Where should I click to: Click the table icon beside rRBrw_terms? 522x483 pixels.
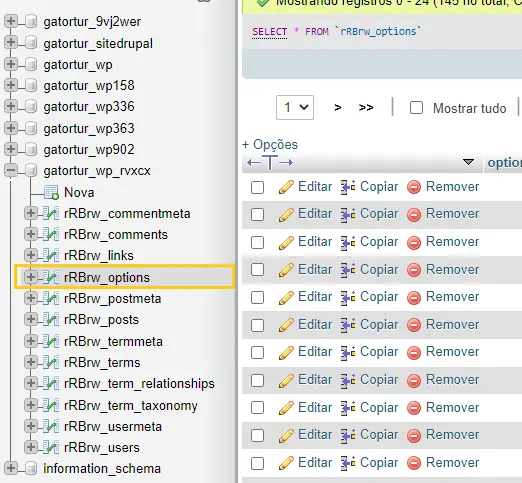tap(51, 362)
